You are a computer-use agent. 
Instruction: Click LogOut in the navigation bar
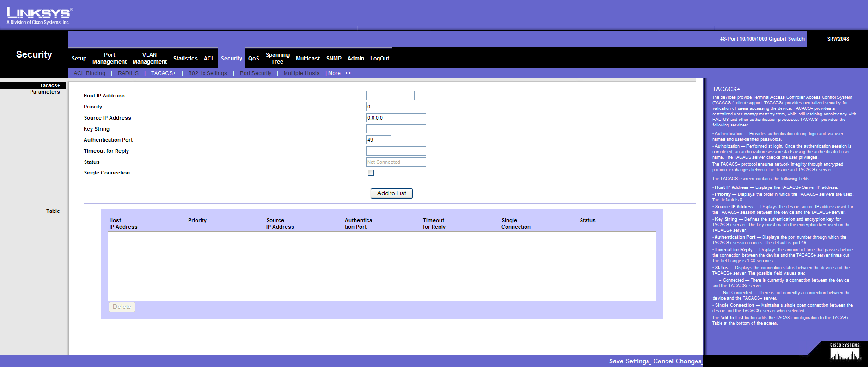[379, 59]
